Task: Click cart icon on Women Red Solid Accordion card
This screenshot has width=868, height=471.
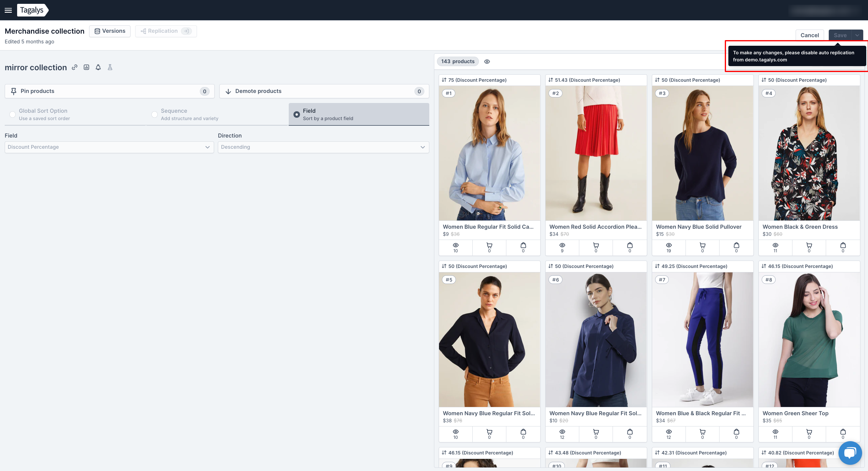Action: point(596,245)
